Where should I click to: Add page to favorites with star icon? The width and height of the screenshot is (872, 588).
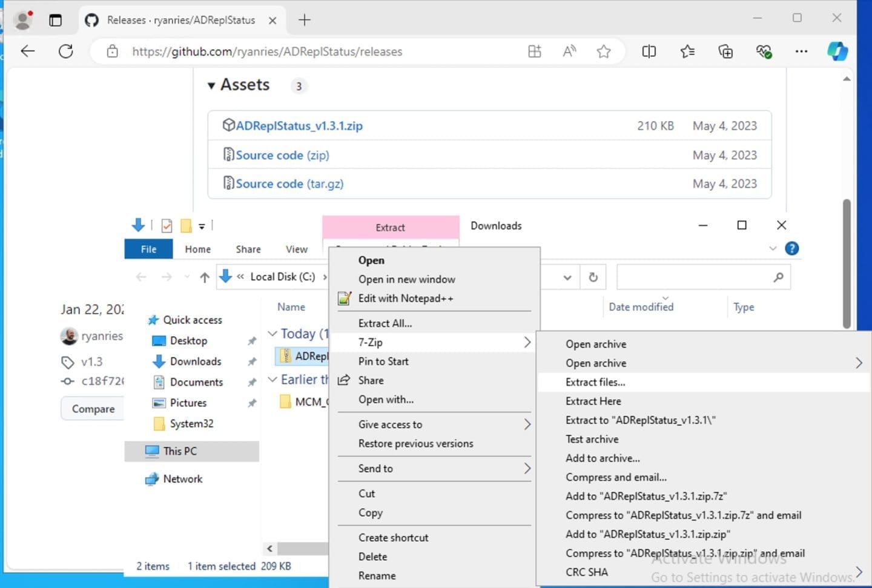click(603, 51)
